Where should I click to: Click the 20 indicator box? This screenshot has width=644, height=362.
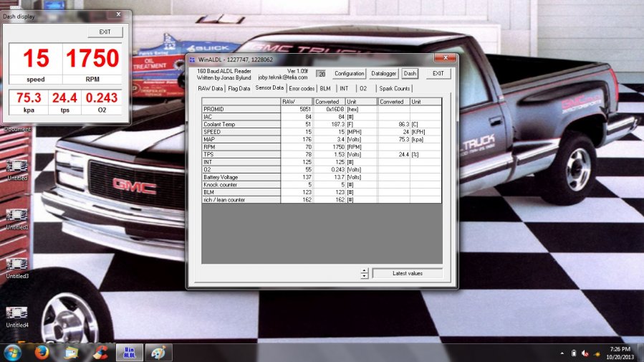pos(322,74)
